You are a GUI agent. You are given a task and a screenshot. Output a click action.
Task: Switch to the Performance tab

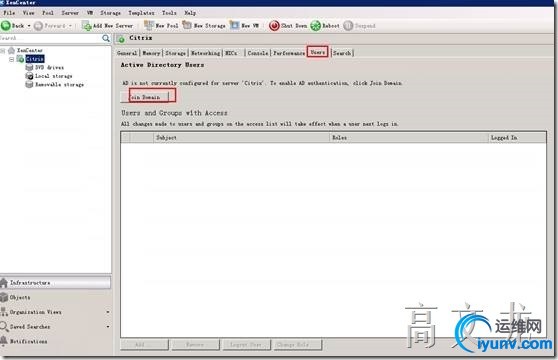[289, 53]
